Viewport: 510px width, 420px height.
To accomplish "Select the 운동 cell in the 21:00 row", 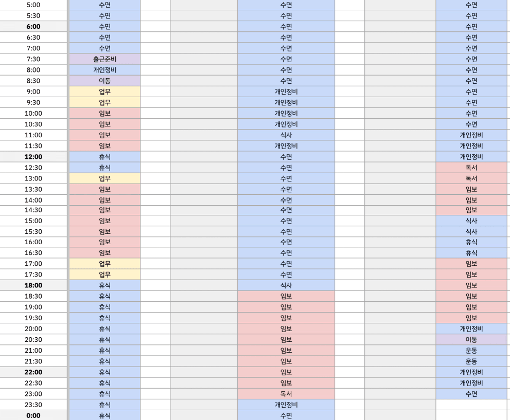I will [471, 351].
